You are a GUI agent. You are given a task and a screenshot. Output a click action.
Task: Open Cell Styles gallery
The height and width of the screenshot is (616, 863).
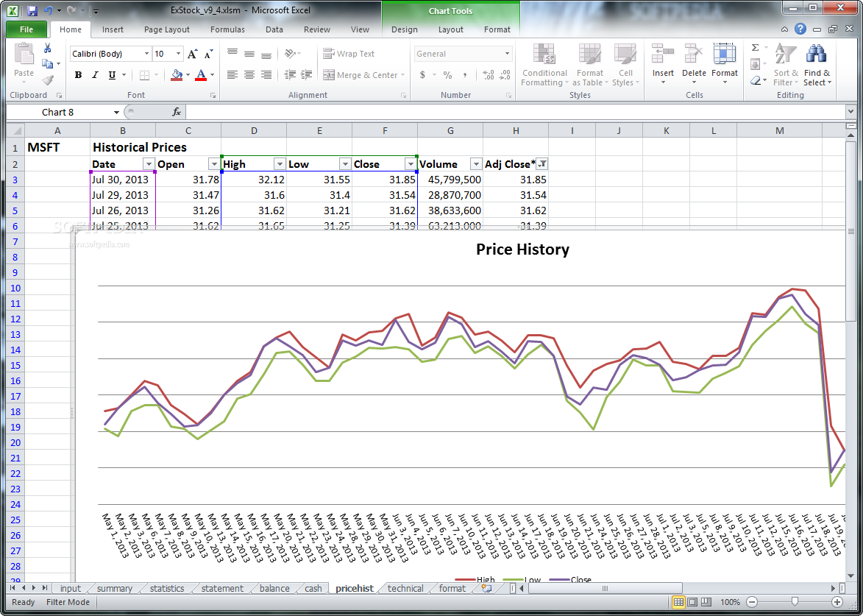(626, 65)
